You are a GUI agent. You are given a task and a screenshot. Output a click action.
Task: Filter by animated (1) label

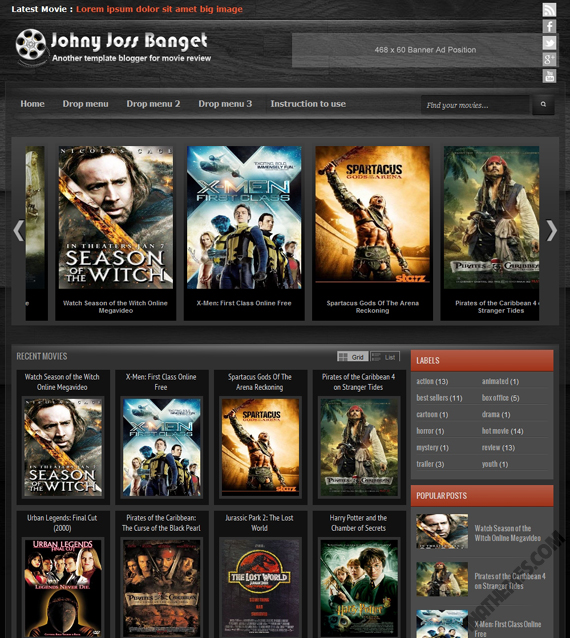[x=500, y=381]
